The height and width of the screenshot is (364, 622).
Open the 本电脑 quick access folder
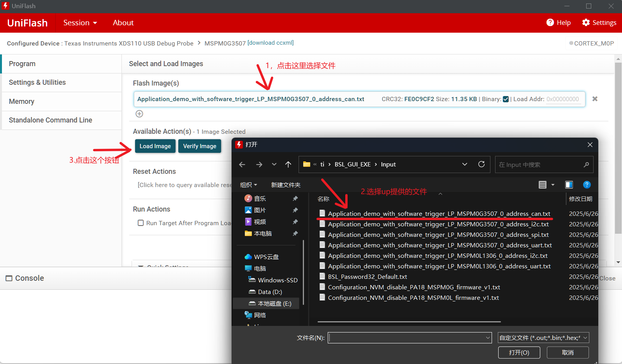click(258, 233)
